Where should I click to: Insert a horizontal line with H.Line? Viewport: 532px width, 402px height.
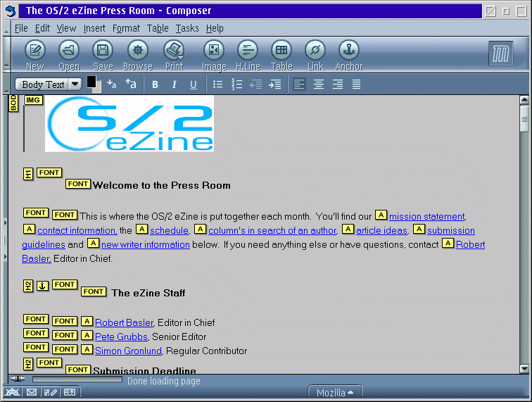click(x=248, y=55)
